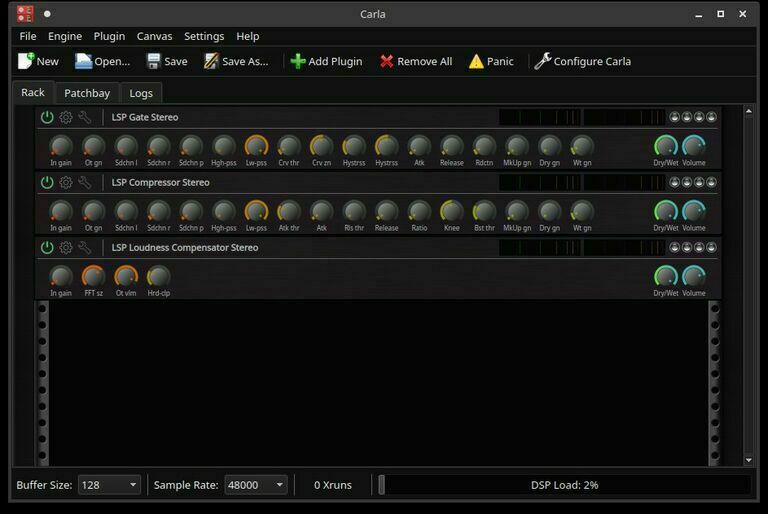Toggle power for LSP Gate Stereo

47,117
